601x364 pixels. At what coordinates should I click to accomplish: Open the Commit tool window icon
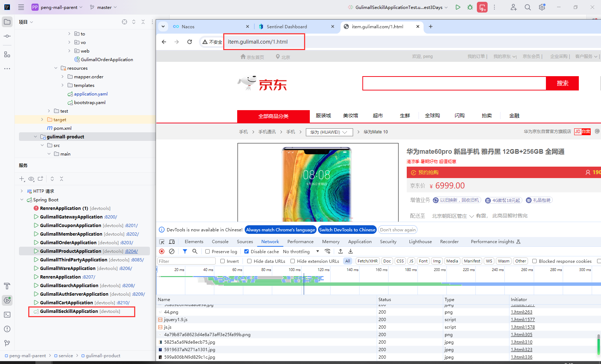[x=7, y=36]
